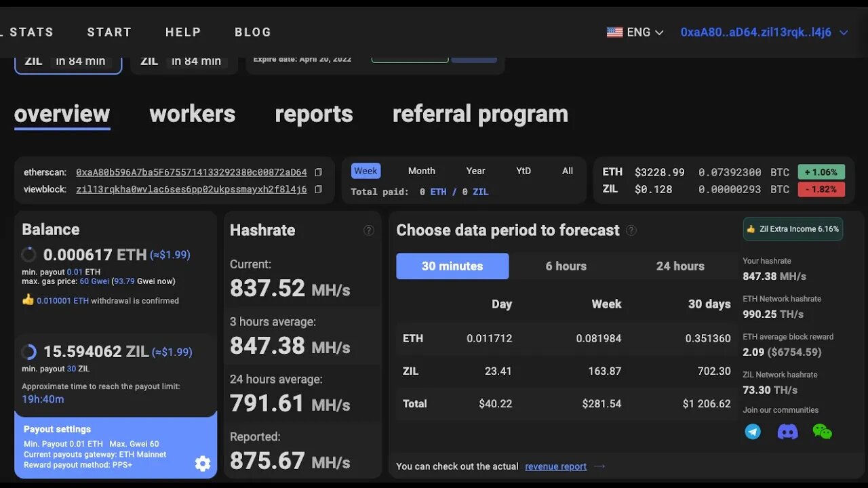Click the ZIL price $0.128

pos(654,189)
